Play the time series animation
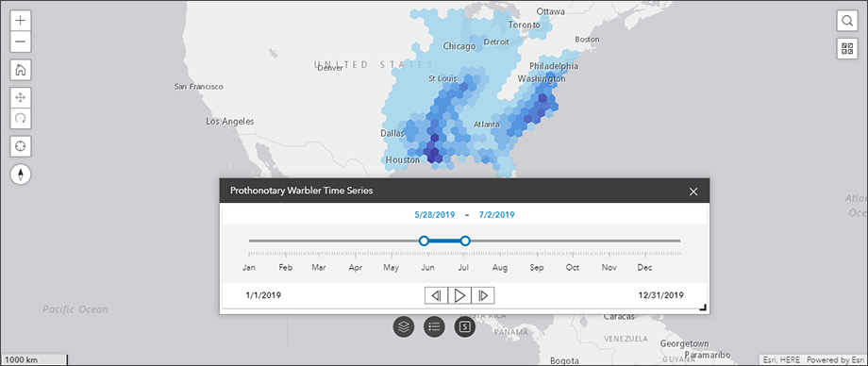 pyautogui.click(x=459, y=295)
